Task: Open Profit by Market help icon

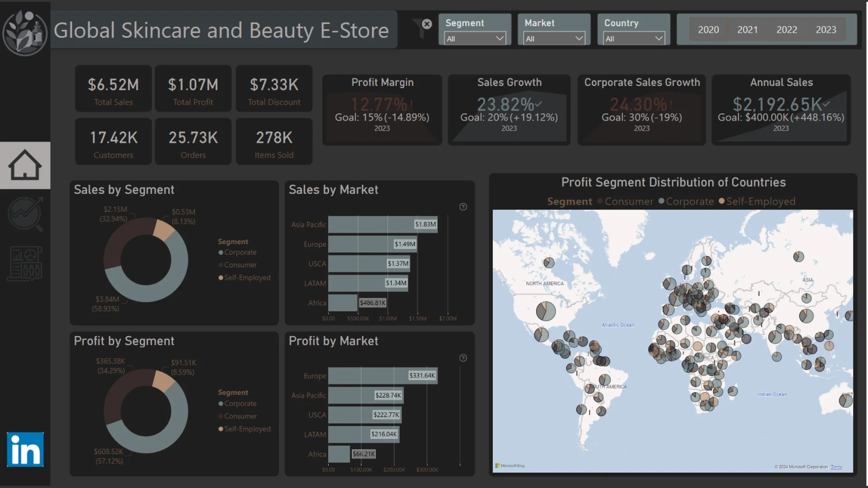Action: pyautogui.click(x=463, y=358)
